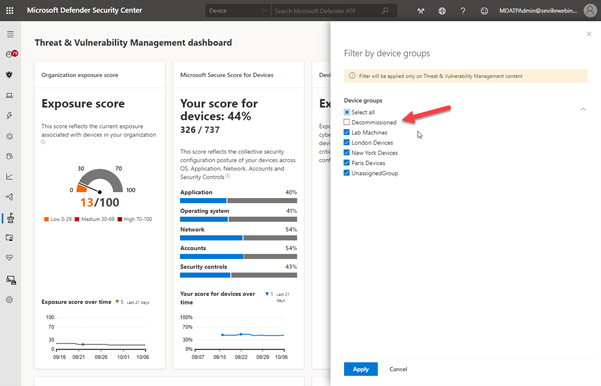Check the Decommissioned device group
The width and height of the screenshot is (601, 386).
tap(346, 122)
